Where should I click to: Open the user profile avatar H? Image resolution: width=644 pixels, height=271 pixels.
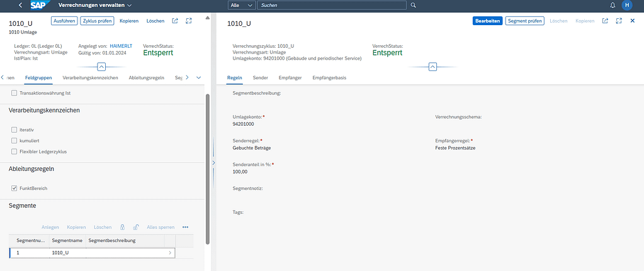pos(627,5)
